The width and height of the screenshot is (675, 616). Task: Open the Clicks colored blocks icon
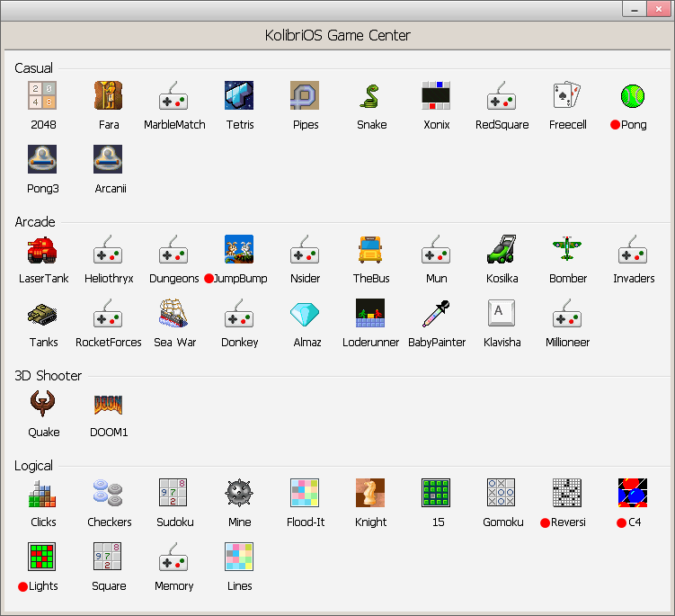(x=42, y=493)
